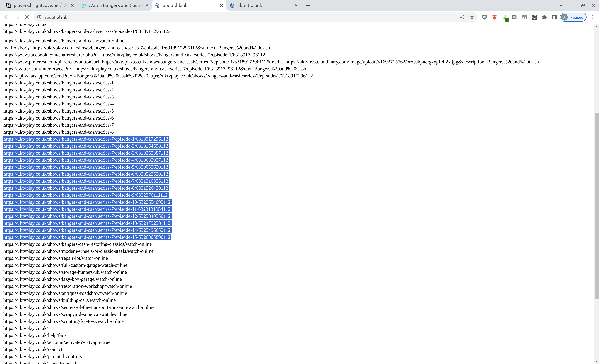Viewport: 599px width, 364px height.
Task: Open the Extensions puzzle-piece menu
Action: pyautogui.click(x=544, y=17)
